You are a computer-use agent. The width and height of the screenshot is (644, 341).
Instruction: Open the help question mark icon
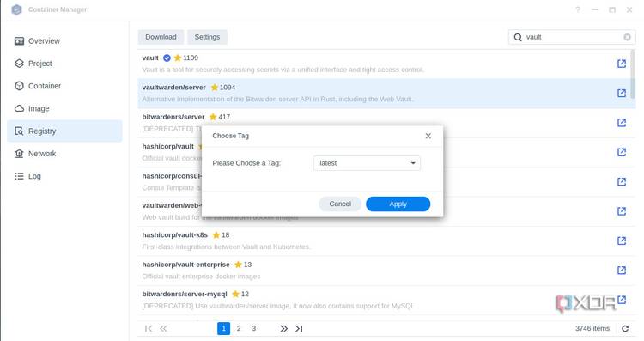coord(578,9)
